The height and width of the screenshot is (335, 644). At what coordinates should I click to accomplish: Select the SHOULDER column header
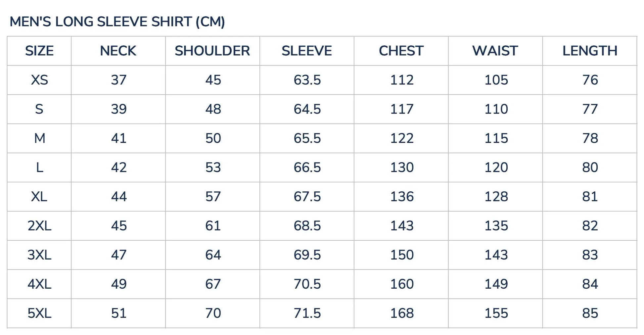212,51
